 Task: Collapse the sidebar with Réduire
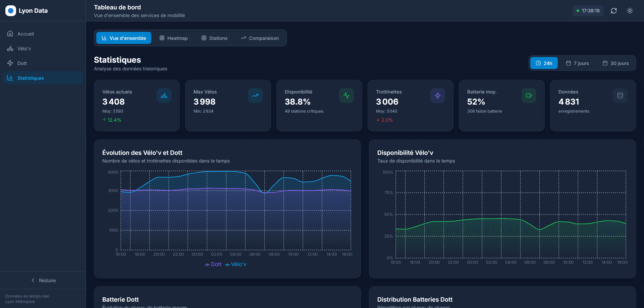(x=43, y=280)
